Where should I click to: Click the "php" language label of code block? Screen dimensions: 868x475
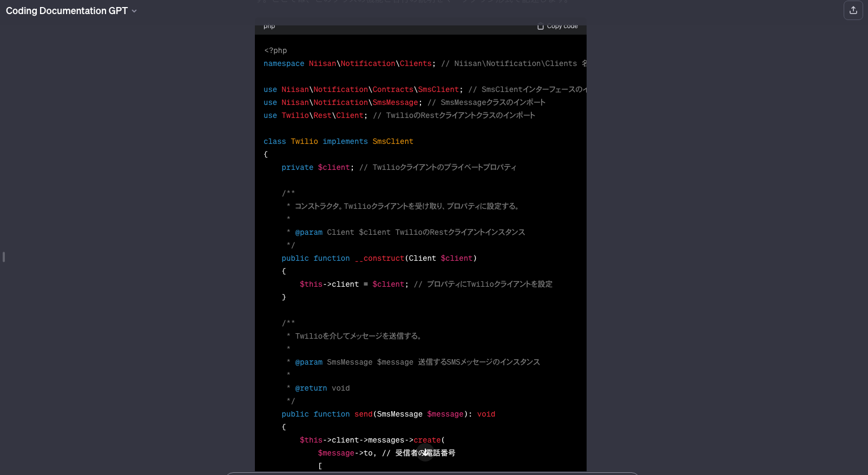click(x=269, y=26)
